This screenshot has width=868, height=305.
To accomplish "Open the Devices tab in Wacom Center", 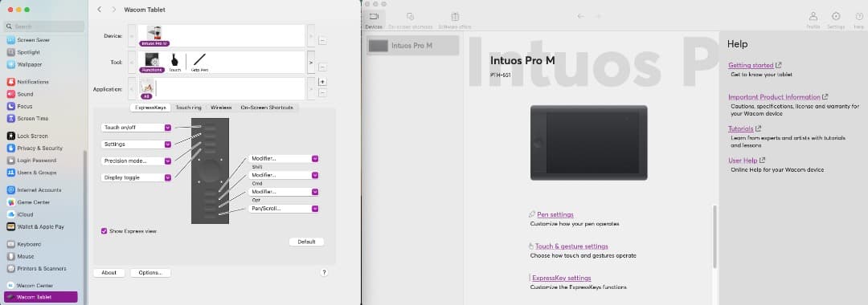I will 375,20.
